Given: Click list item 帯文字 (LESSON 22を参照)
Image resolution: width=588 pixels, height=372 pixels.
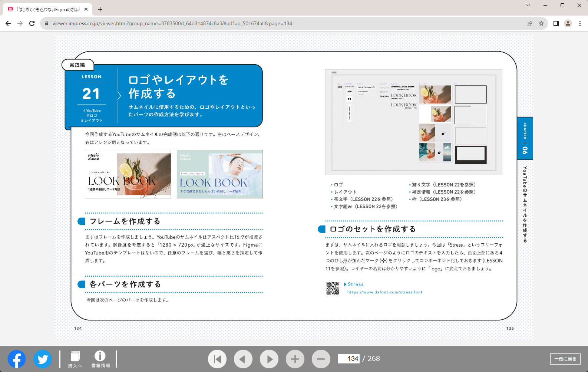Looking at the screenshot, I should pyautogui.click(x=363, y=199).
